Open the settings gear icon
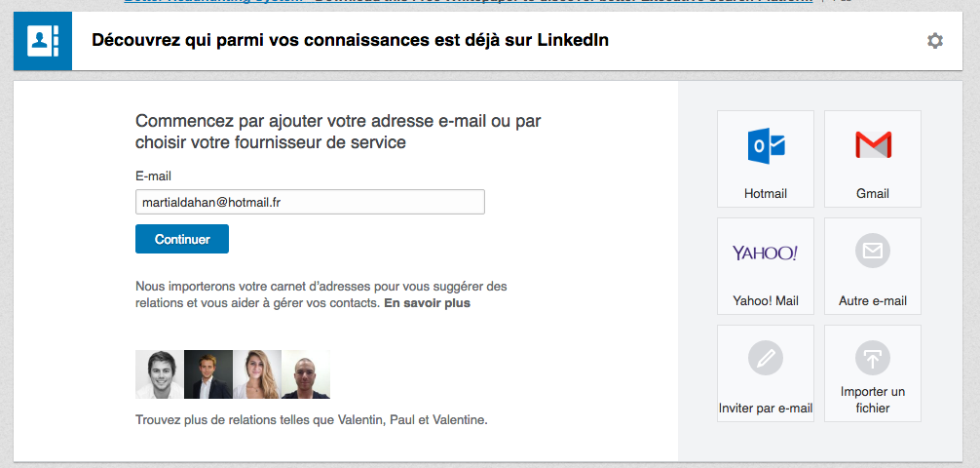Screen dimensions: 980x468 (935, 41)
